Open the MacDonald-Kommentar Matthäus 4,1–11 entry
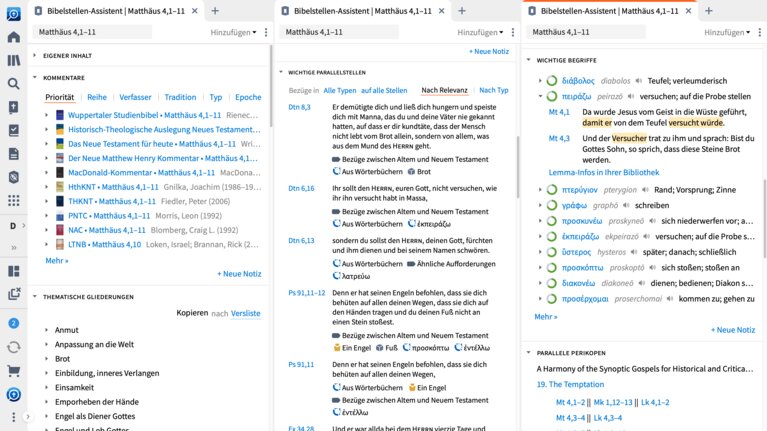The width and height of the screenshot is (767, 431). (141, 172)
